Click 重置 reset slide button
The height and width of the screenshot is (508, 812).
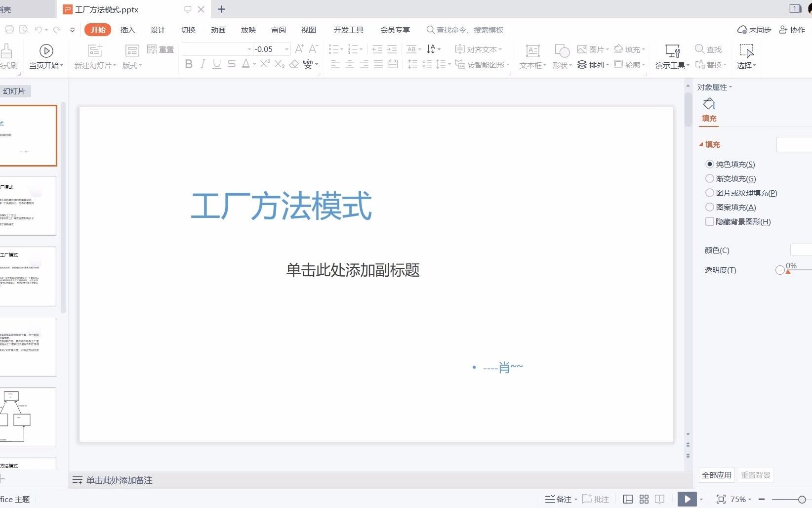point(161,49)
